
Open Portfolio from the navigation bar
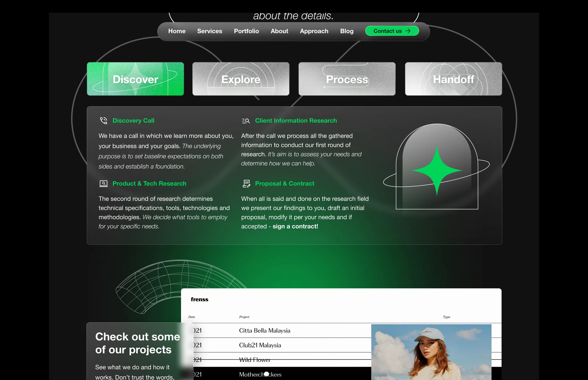pyautogui.click(x=246, y=31)
